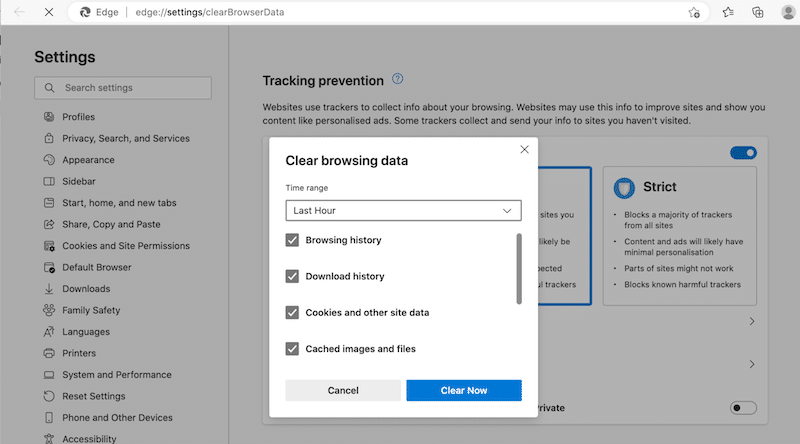
Task: Open Accessibility settings
Action: (x=89, y=439)
